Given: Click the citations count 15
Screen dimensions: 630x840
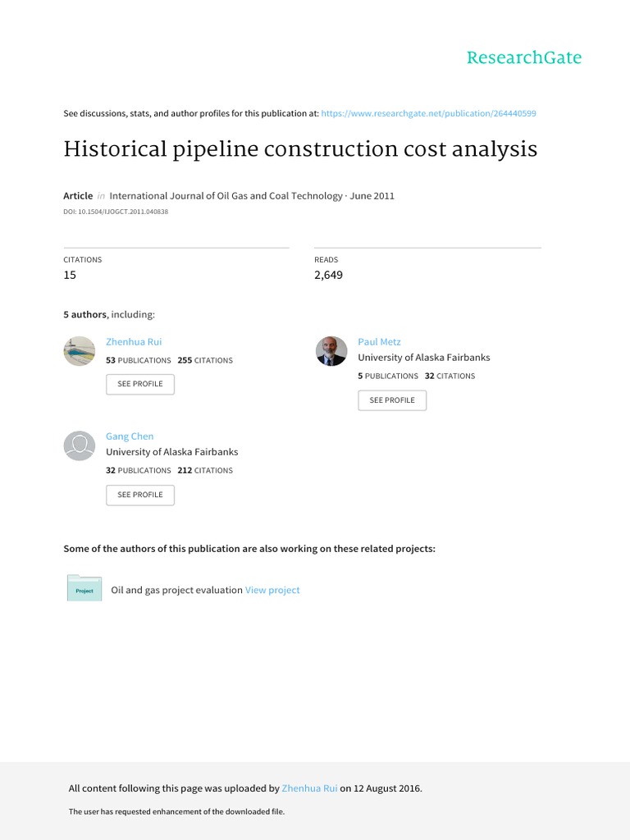Looking at the screenshot, I should click(x=70, y=276).
